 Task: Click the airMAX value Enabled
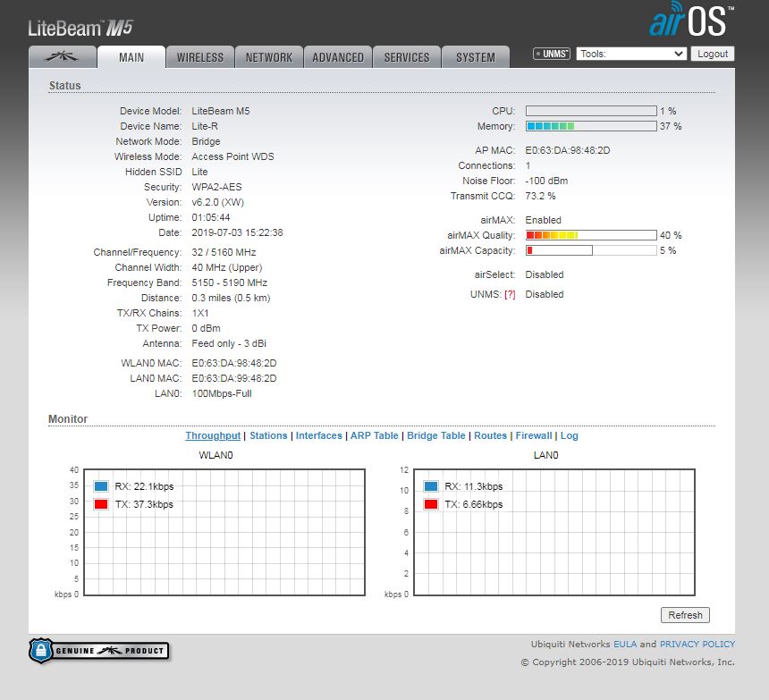click(x=544, y=220)
